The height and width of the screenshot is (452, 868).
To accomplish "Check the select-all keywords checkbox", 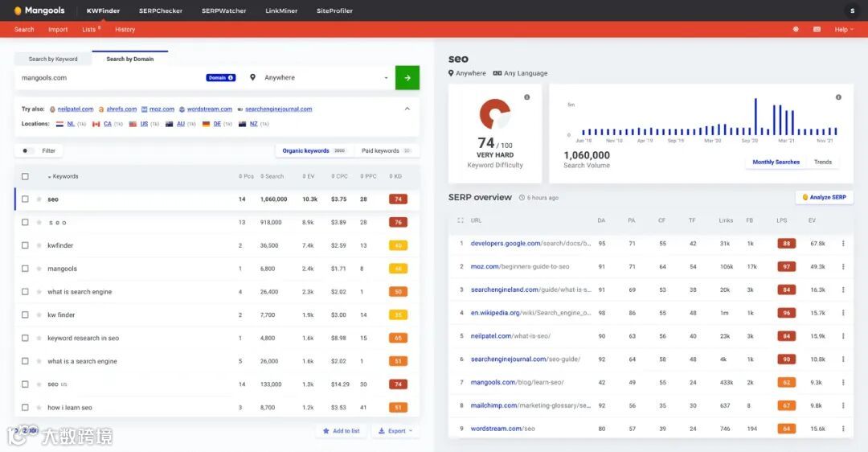I will click(x=25, y=176).
